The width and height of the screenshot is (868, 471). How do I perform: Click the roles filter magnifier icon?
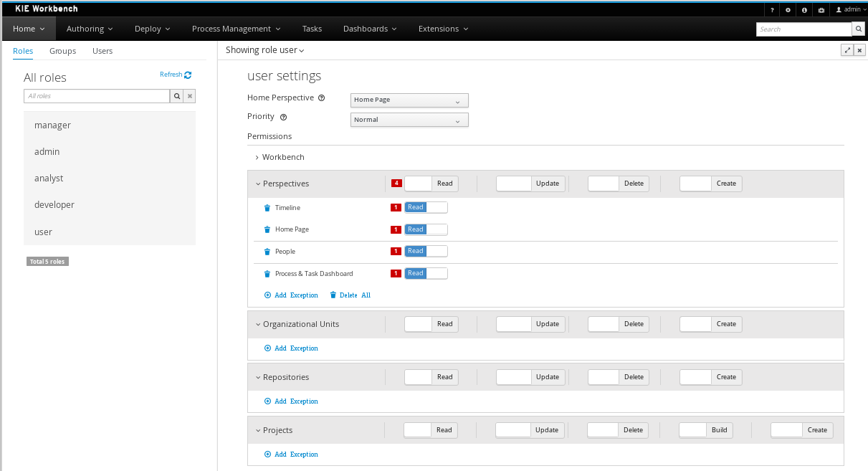click(x=176, y=96)
